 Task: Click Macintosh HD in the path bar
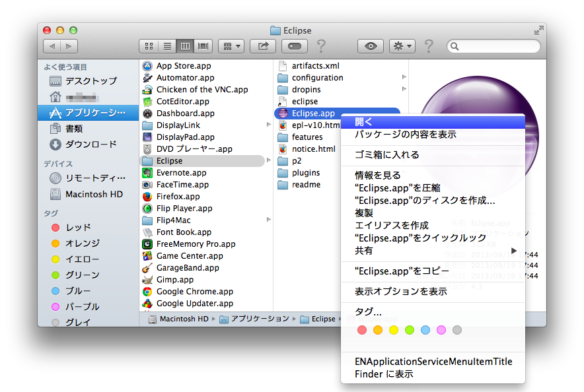[178, 319]
